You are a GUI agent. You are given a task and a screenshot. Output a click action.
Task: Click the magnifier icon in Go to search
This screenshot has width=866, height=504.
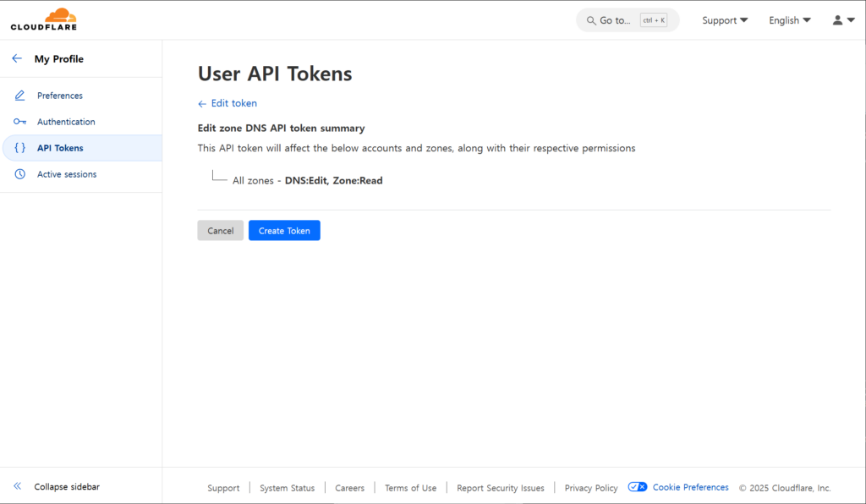(591, 20)
